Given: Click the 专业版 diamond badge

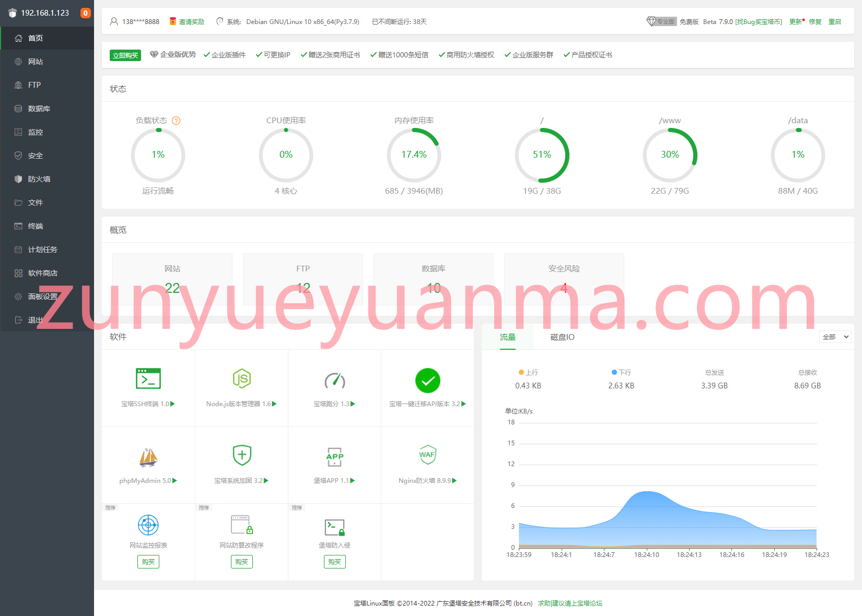Looking at the screenshot, I should [x=661, y=21].
